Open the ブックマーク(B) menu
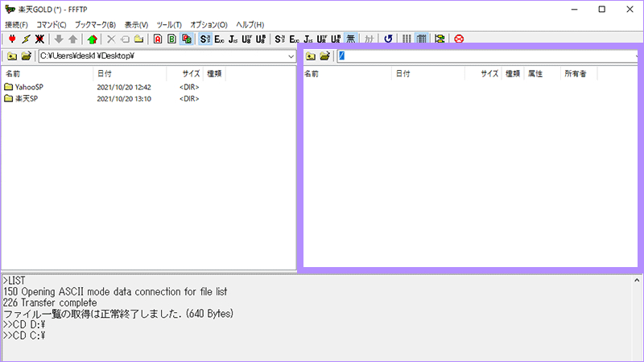Image resolution: width=644 pixels, height=362 pixels. pos(95,25)
